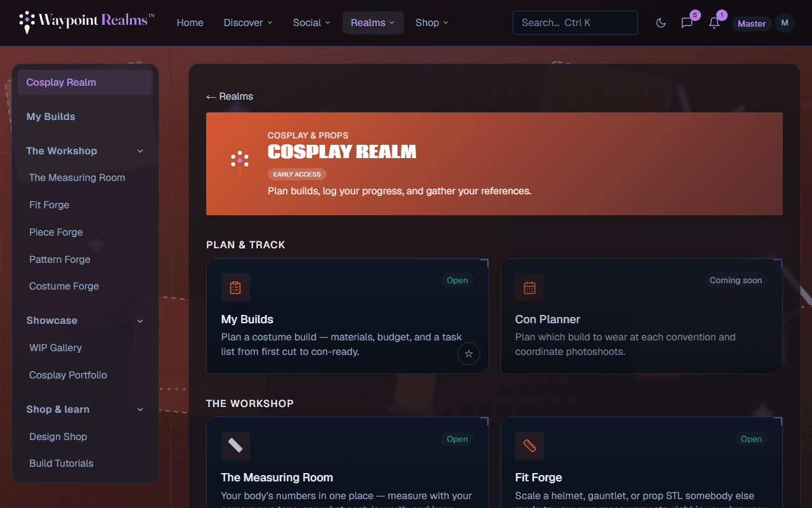Open the chat messages icon

pyautogui.click(x=687, y=23)
